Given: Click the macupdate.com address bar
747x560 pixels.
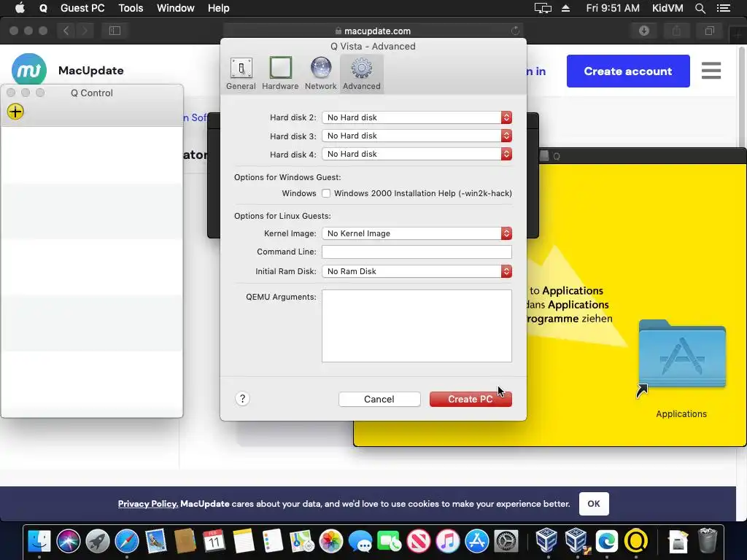Looking at the screenshot, I should point(373,31).
